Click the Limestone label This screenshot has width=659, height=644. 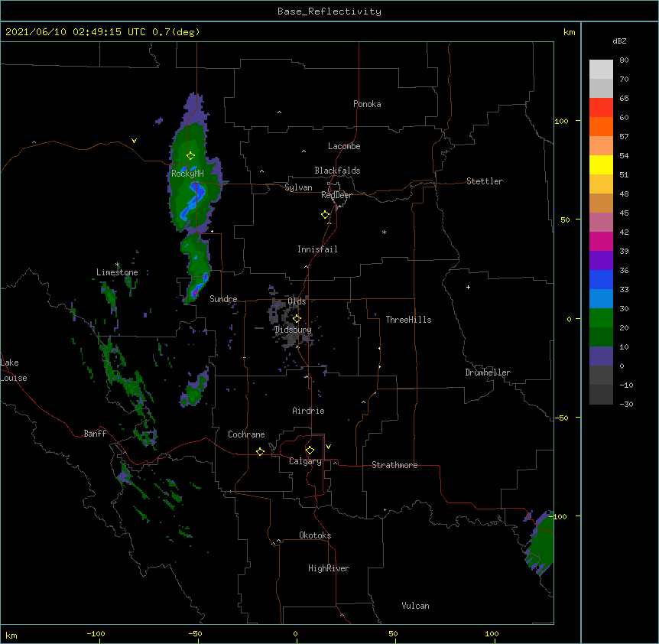pos(117,272)
